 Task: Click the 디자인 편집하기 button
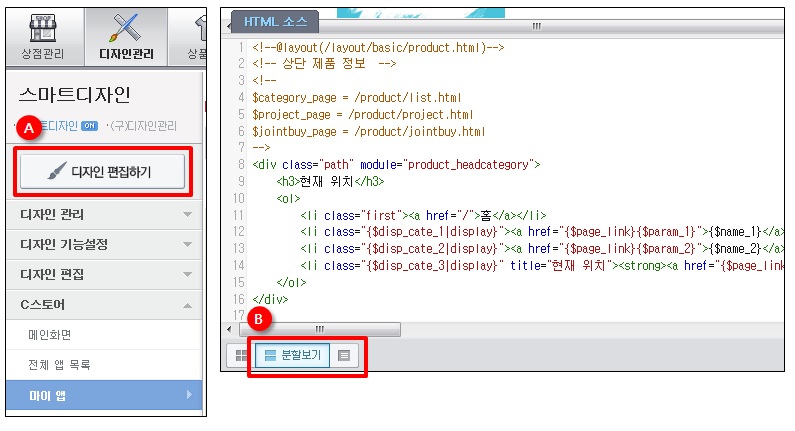[x=102, y=172]
